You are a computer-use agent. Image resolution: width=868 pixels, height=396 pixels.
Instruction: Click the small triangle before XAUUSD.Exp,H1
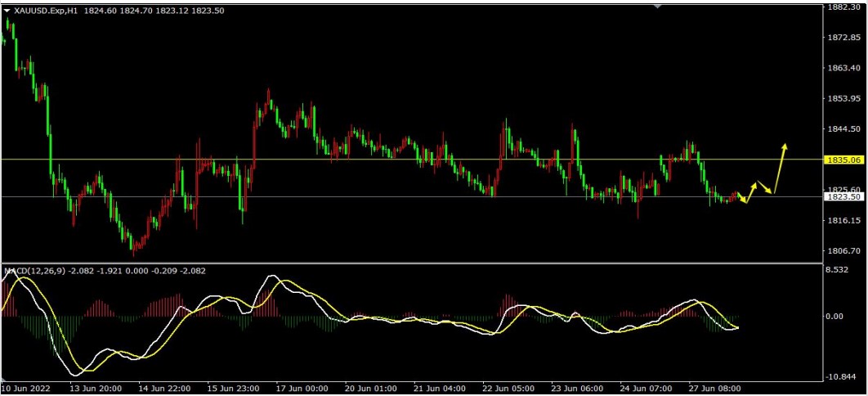click(x=7, y=11)
